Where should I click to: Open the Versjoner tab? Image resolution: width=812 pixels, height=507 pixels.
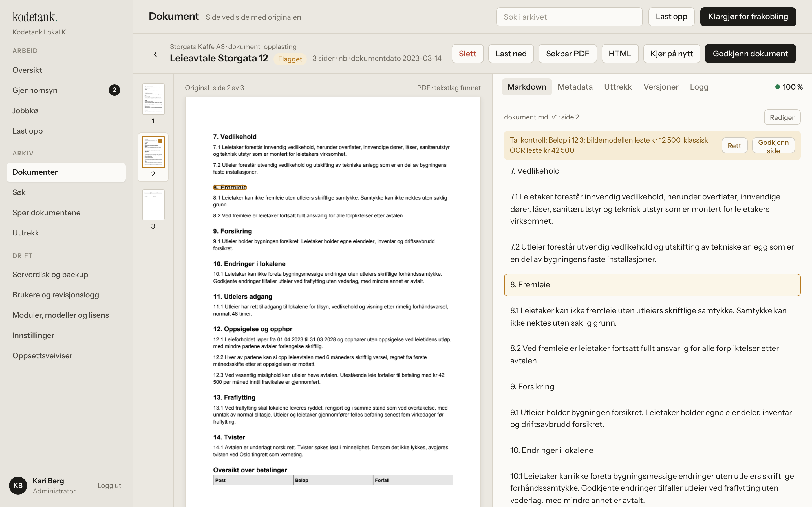point(661,87)
